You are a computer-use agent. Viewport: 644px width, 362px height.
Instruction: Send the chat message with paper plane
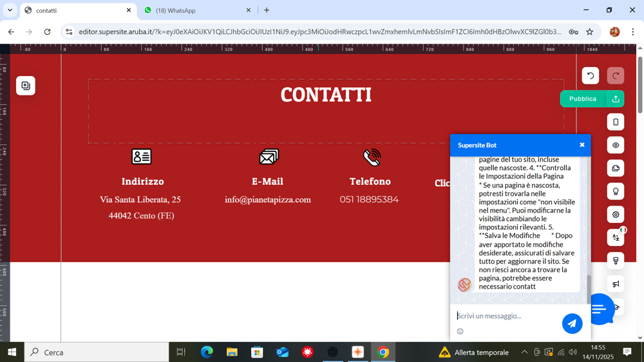tap(572, 324)
